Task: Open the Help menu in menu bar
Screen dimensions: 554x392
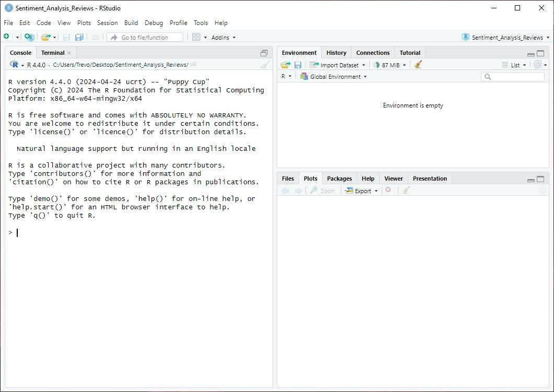Action: tap(221, 23)
